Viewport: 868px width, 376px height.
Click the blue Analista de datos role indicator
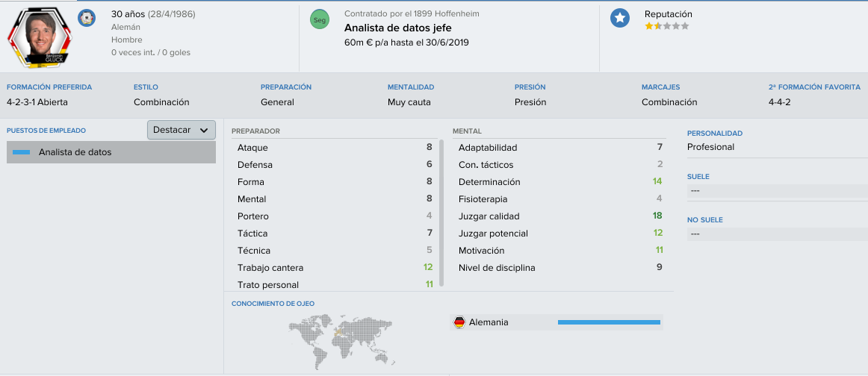pyautogui.click(x=21, y=152)
